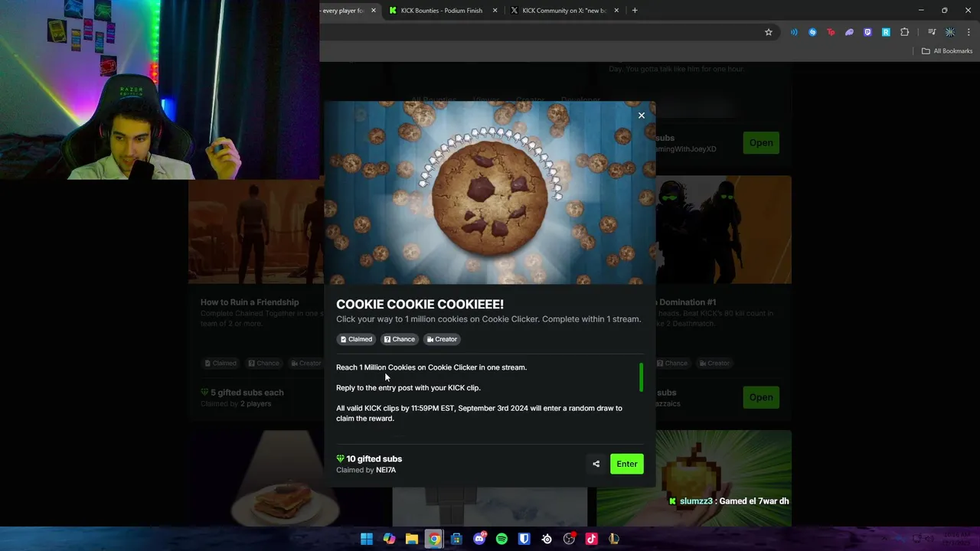Image resolution: width=980 pixels, height=551 pixels.
Task: Click the upper Open button behind popup
Action: tap(761, 143)
